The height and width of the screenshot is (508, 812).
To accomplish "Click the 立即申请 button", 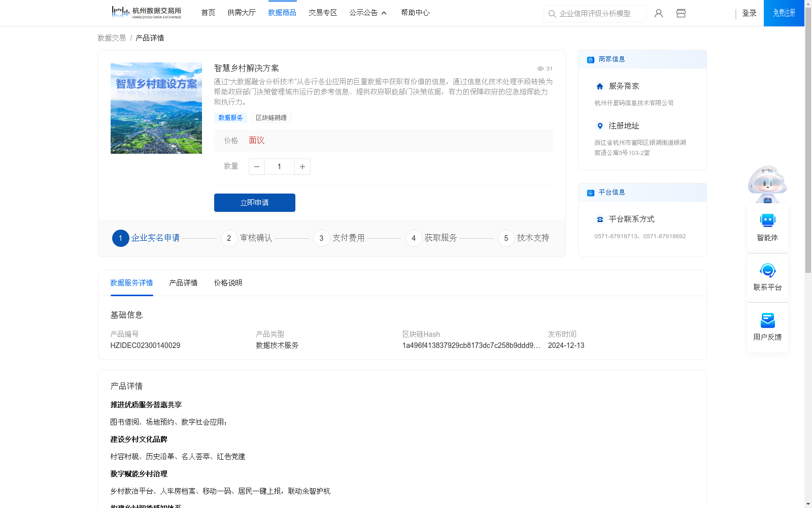I will click(x=255, y=203).
